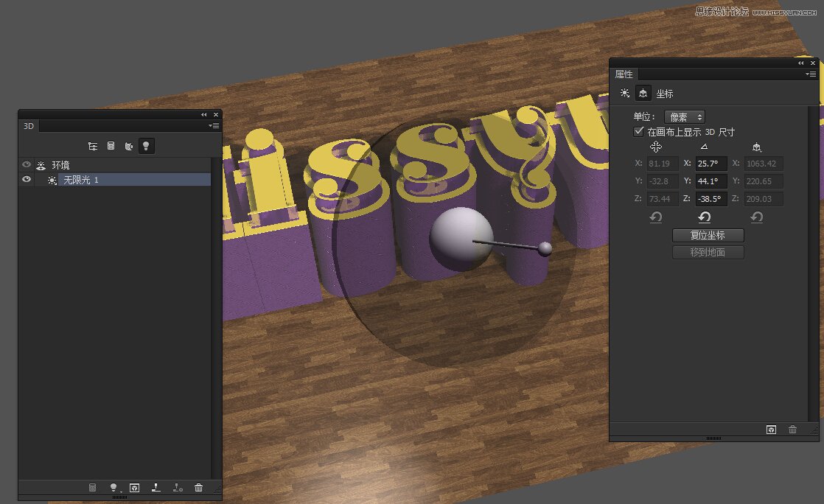Click render icon in 3D panel footer
This screenshot has height=504, width=824.
(135, 488)
